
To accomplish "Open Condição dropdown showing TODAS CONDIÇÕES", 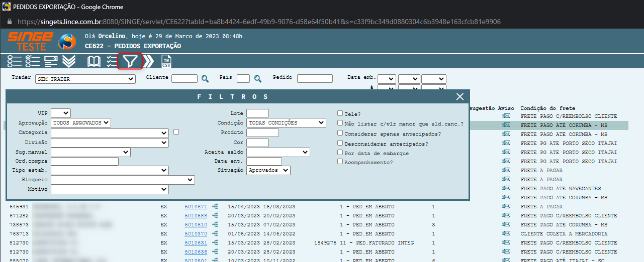I will click(286, 122).
